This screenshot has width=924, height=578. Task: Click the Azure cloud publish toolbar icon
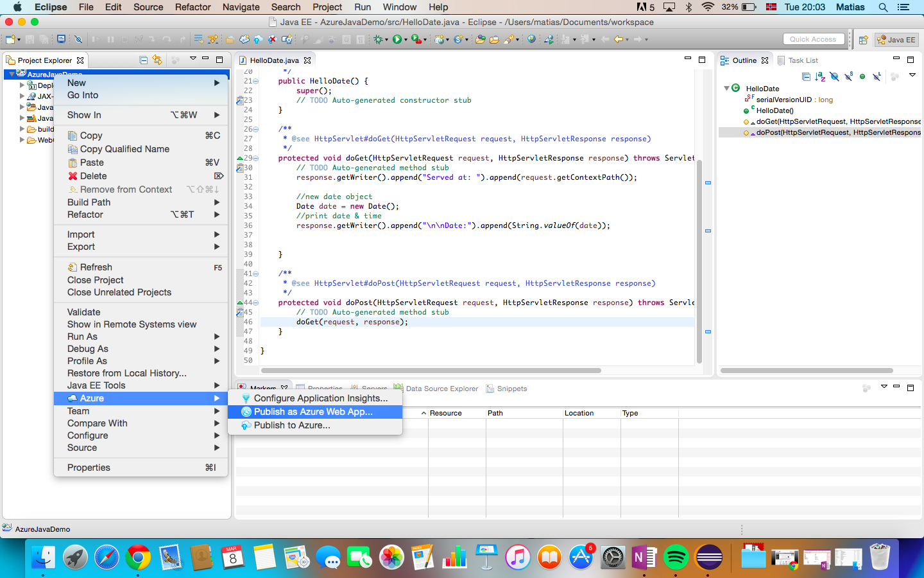click(x=257, y=39)
